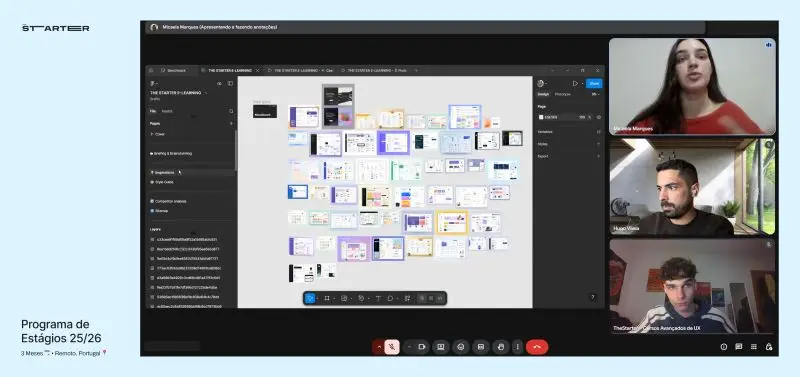The width and height of the screenshot is (800, 377).
Task: Expand audio settings arrow beside microphone
Action: point(379,347)
